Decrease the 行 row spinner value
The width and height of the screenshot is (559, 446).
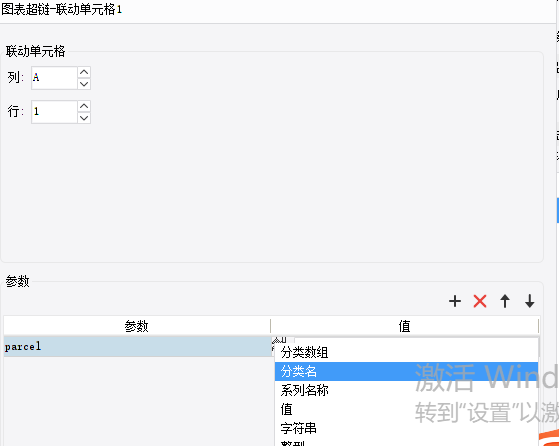pos(84,118)
